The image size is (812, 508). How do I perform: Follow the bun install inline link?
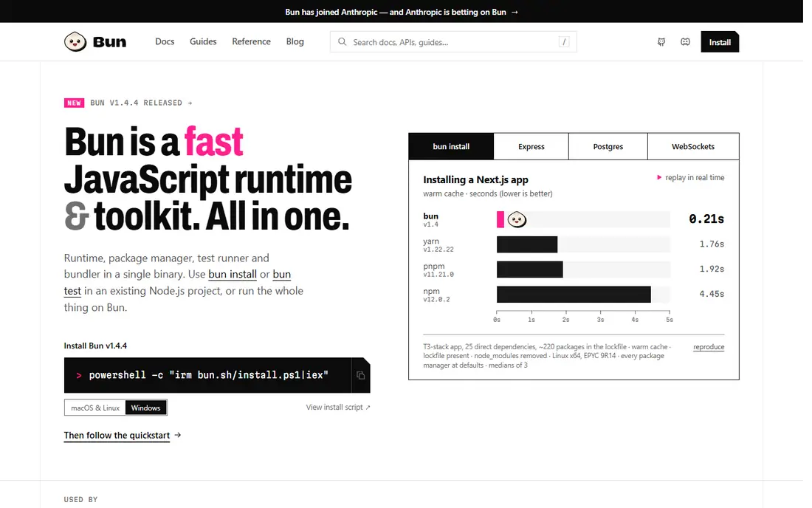coord(233,274)
